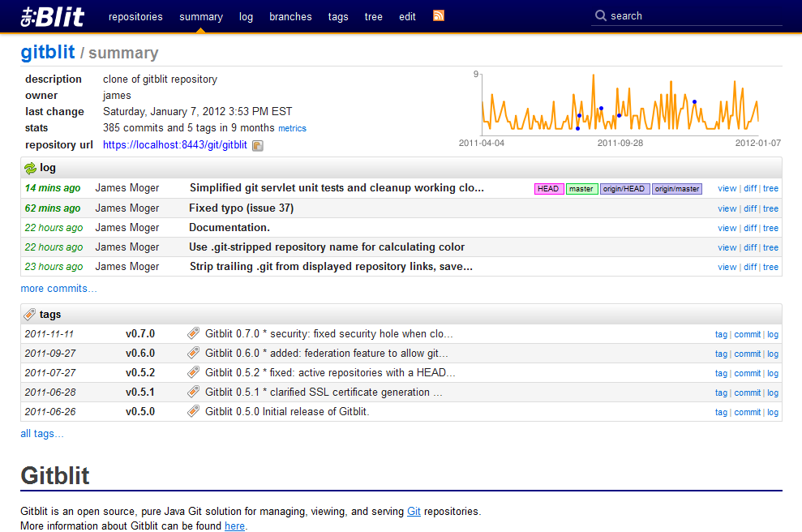Click the 2011-11-11 tag date

pyautogui.click(x=49, y=334)
